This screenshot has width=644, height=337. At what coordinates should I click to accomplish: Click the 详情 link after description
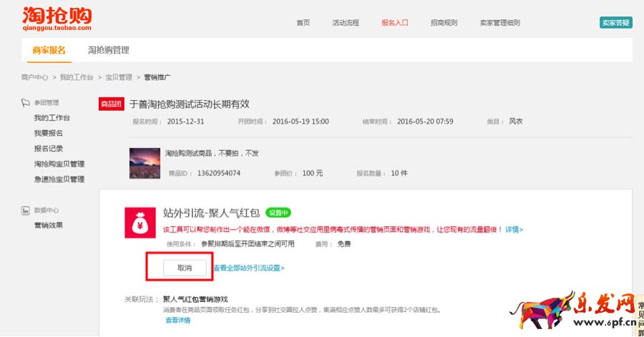pyautogui.click(x=514, y=230)
